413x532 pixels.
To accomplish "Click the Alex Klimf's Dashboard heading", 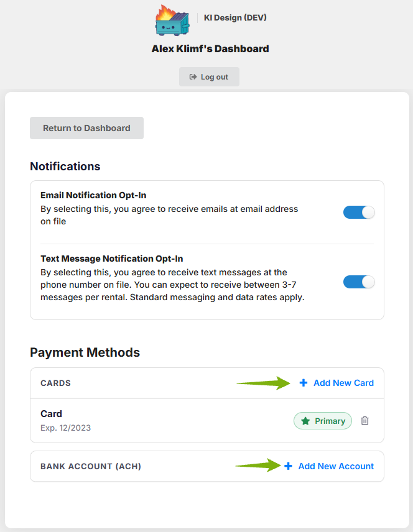I will pos(210,49).
